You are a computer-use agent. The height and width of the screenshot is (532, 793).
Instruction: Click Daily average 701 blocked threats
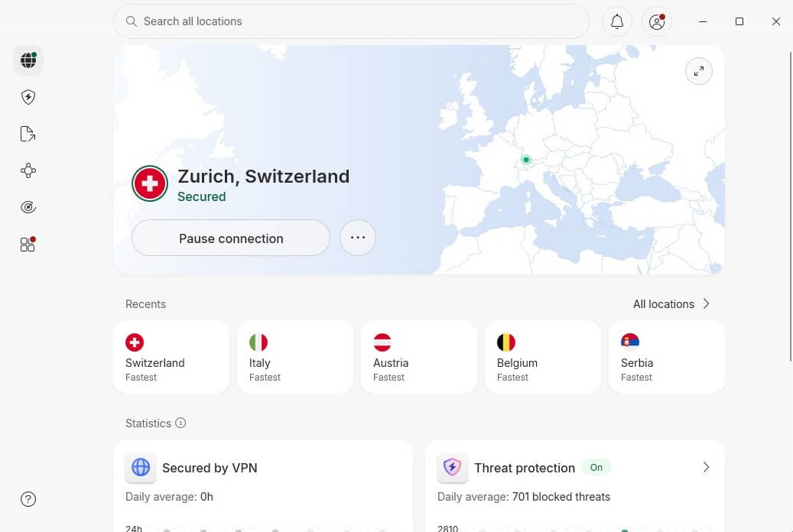523,497
